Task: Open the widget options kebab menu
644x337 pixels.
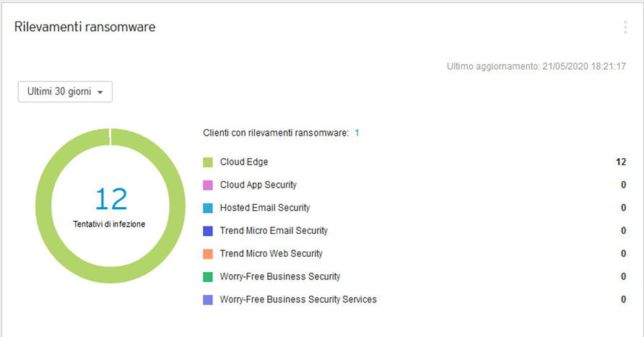Action: click(625, 27)
